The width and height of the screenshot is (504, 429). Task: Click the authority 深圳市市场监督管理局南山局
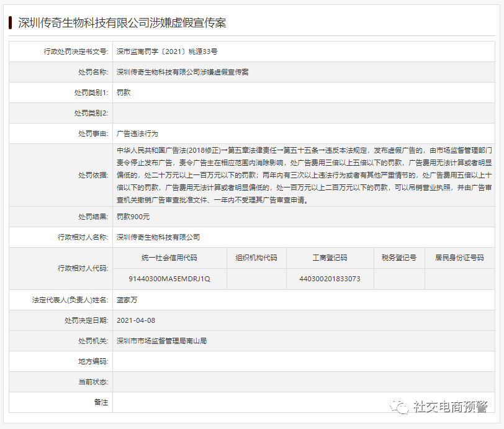click(161, 341)
